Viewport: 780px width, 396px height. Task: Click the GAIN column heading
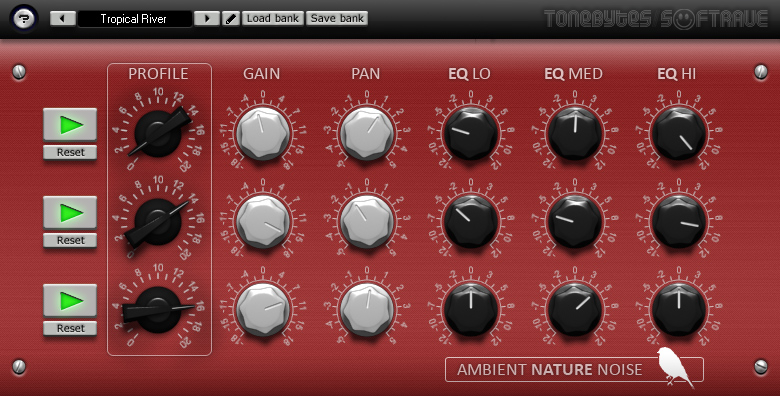coord(262,74)
